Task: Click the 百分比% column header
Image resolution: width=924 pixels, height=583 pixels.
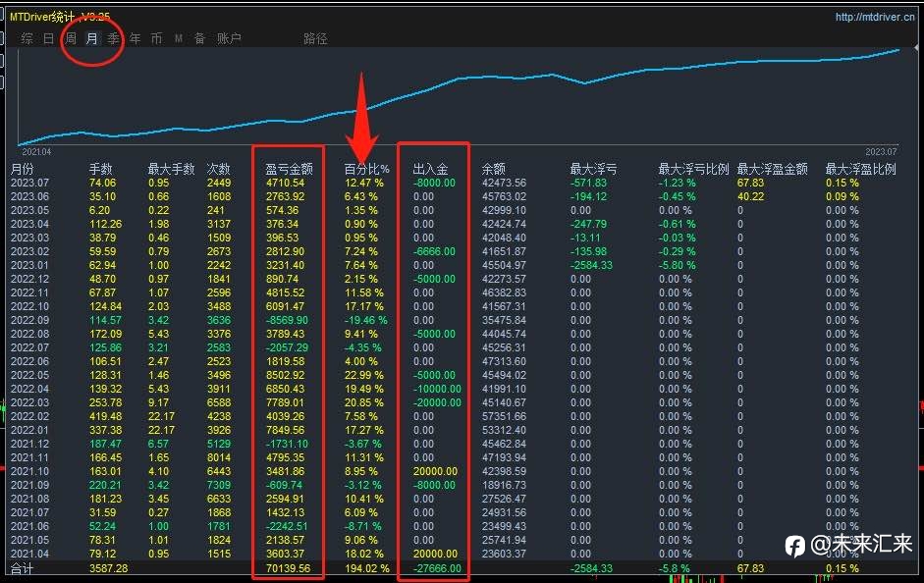Action: tap(366, 169)
